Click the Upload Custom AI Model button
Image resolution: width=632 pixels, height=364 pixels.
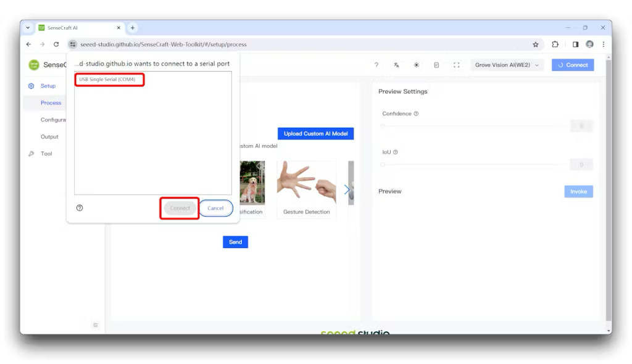coord(315,134)
